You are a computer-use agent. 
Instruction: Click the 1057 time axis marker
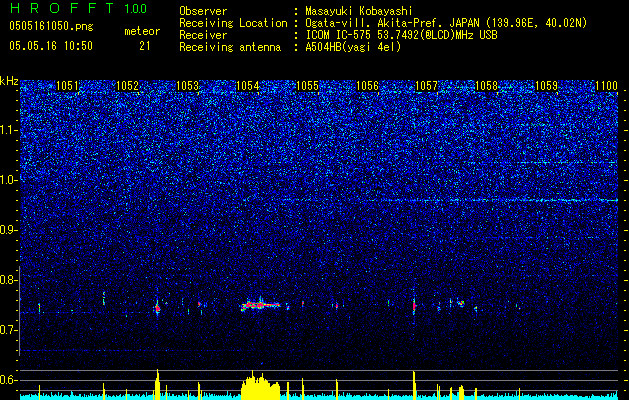pos(426,86)
